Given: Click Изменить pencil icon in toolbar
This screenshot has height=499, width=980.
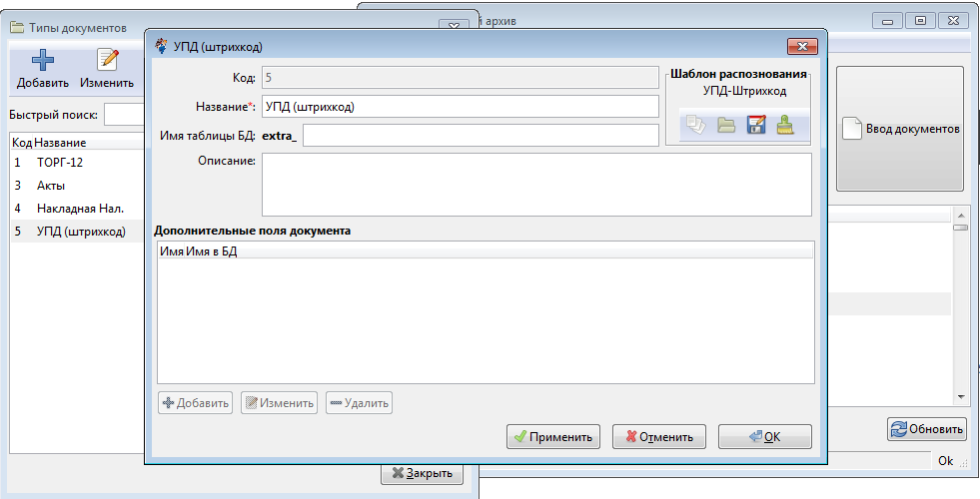Looking at the screenshot, I should coord(107,60).
